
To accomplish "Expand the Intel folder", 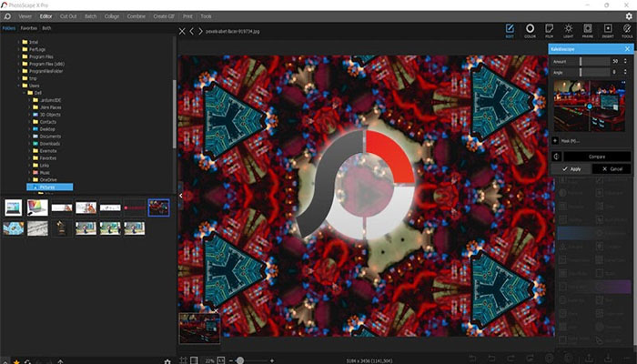I will 19,42.
